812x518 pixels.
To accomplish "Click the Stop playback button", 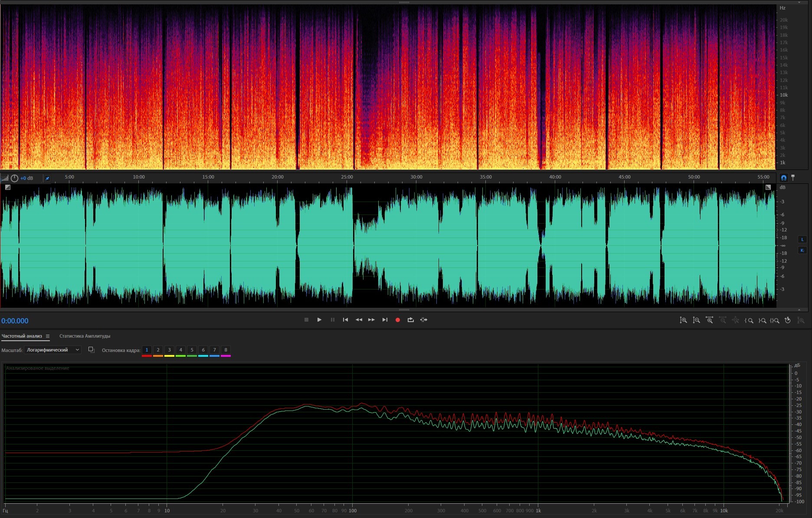I will 306,320.
